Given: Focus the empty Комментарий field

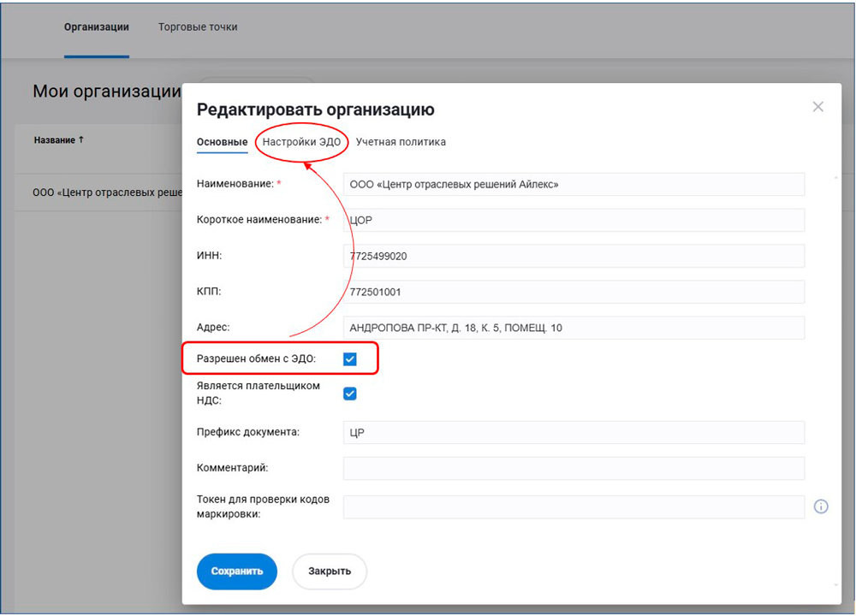Looking at the screenshot, I should (574, 468).
